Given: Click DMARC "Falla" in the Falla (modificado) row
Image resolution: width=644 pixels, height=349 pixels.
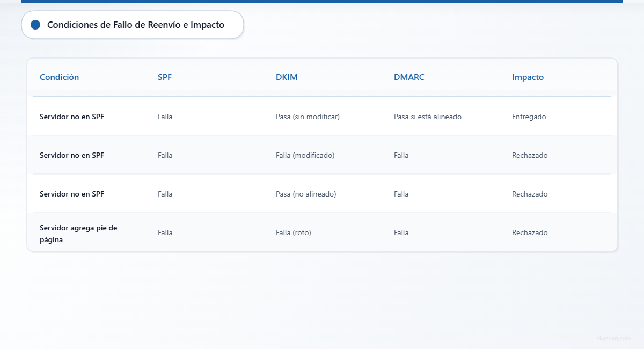Looking at the screenshot, I should 401,155.
